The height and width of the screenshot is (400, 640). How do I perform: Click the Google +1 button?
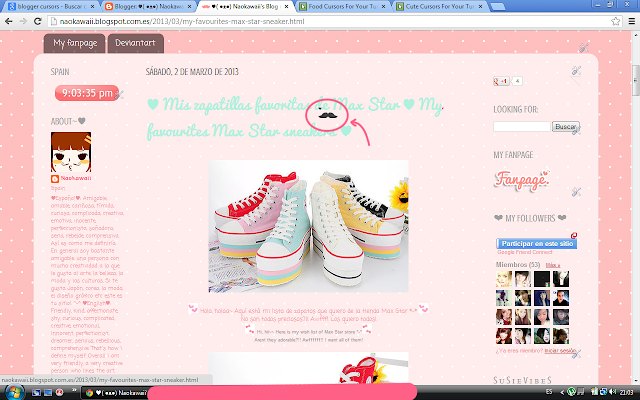click(x=501, y=81)
